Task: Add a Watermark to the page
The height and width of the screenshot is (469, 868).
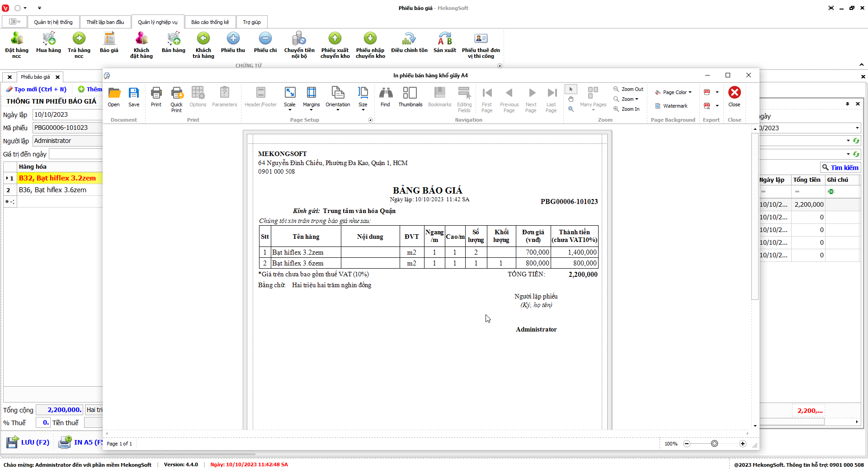Action: pyautogui.click(x=671, y=106)
